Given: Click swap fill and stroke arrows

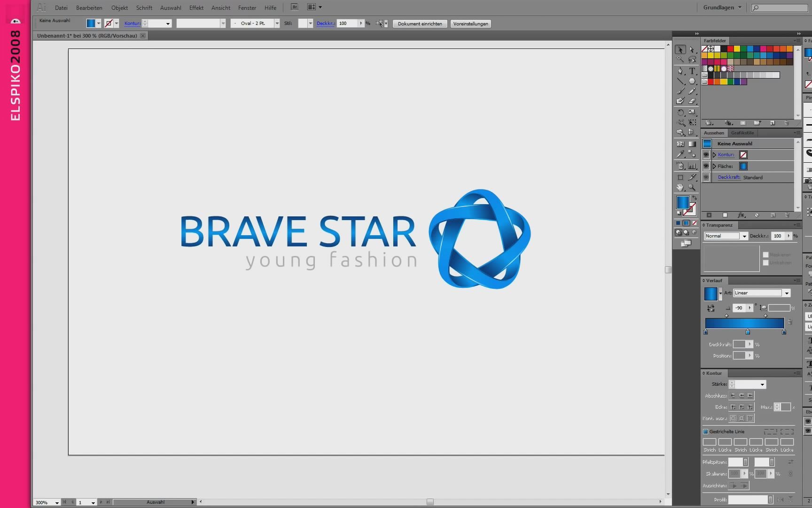Looking at the screenshot, I should 695,198.
